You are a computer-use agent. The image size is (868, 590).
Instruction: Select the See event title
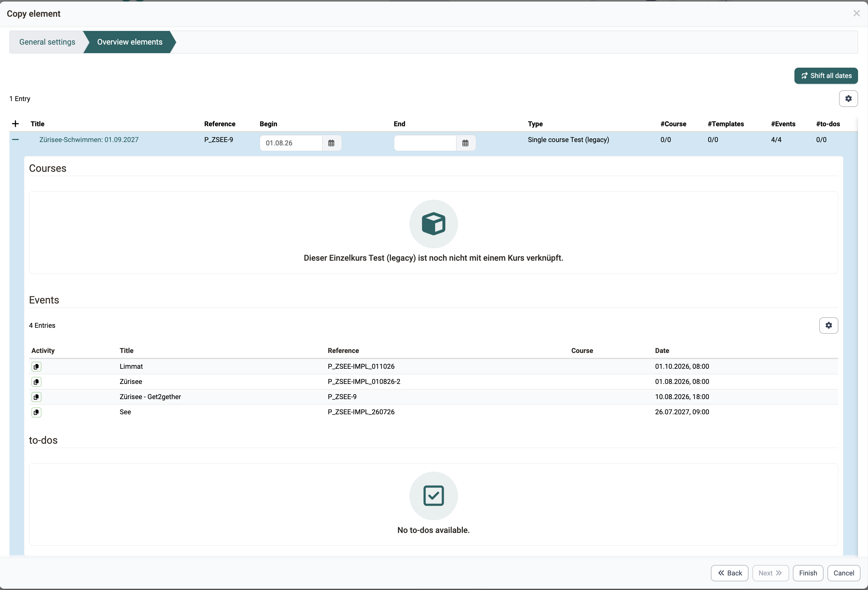[125, 412]
